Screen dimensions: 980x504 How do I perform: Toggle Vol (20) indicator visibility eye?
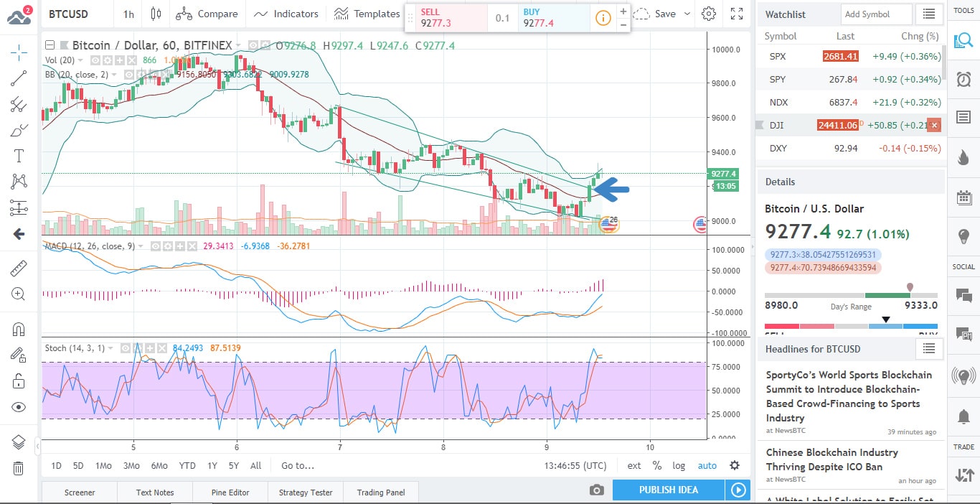(x=96, y=60)
